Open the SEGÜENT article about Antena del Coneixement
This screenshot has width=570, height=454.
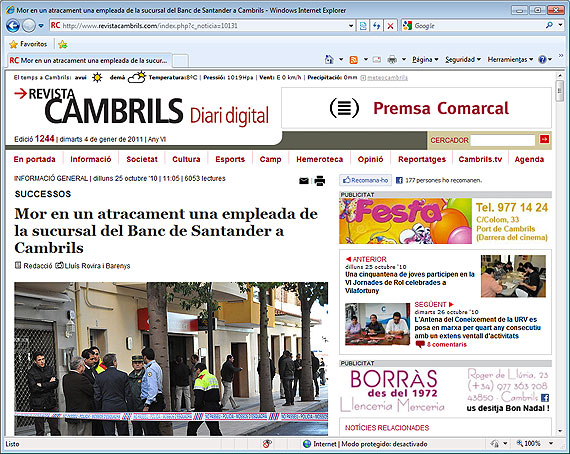tap(477, 328)
